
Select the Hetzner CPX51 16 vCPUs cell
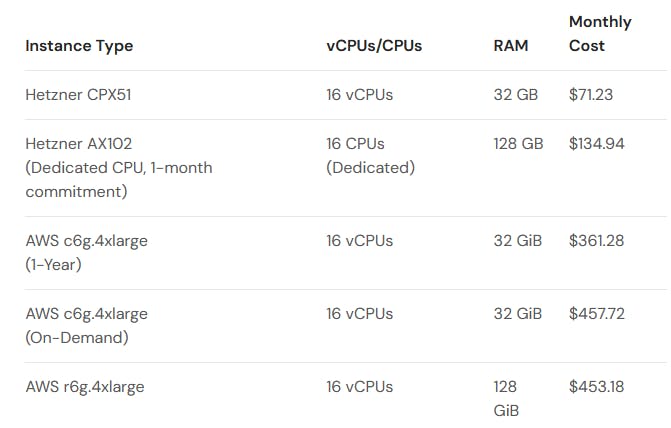(359, 95)
